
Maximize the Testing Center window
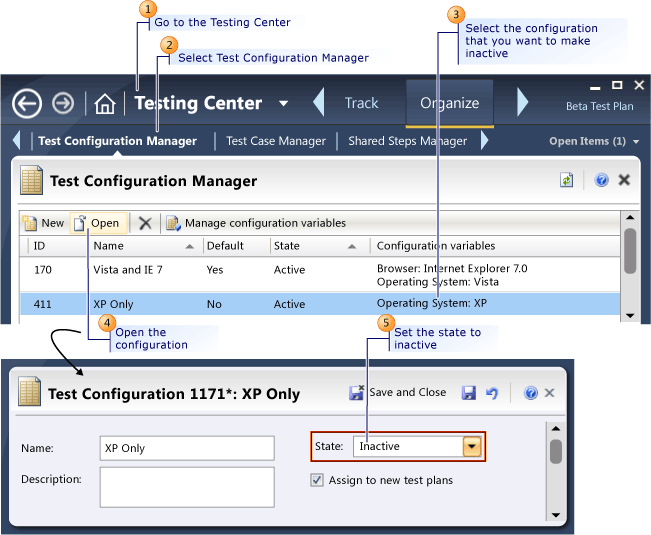click(x=617, y=85)
